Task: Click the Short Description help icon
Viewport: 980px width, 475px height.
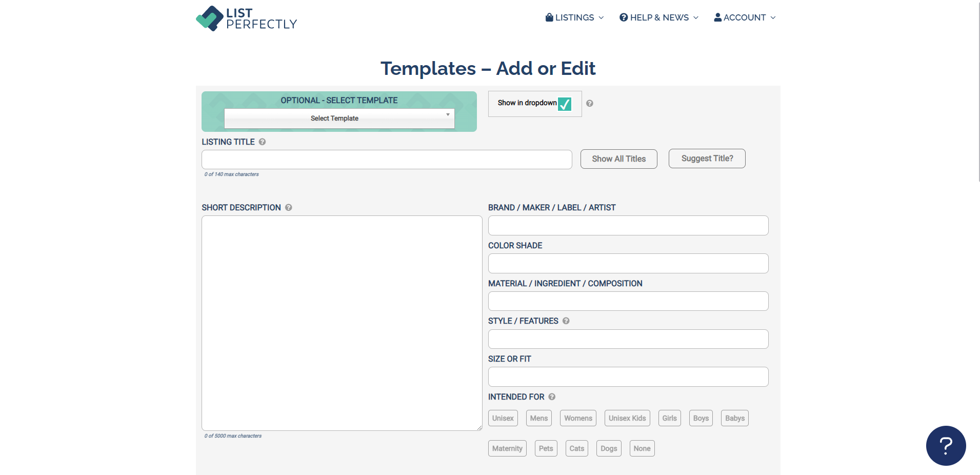Action: (288, 208)
